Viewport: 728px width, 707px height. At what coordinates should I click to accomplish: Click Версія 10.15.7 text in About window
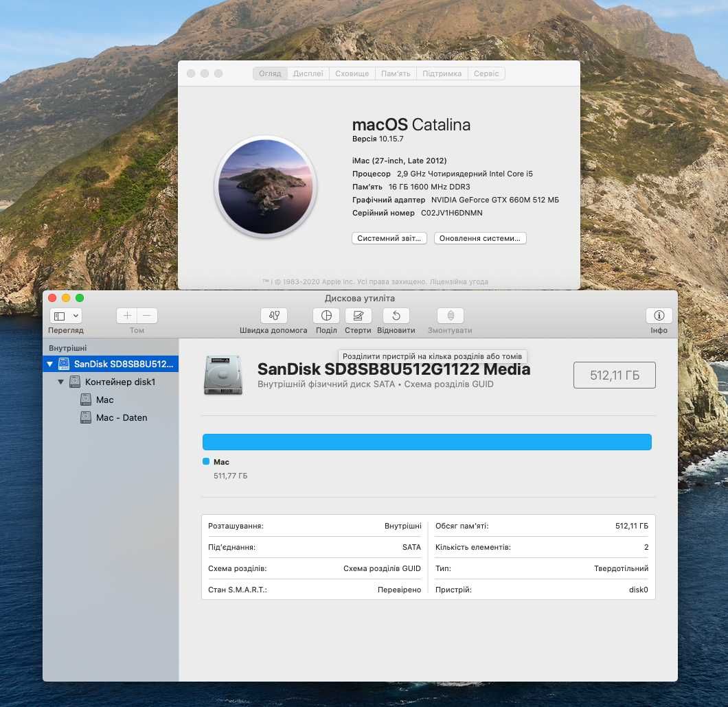coord(378,139)
